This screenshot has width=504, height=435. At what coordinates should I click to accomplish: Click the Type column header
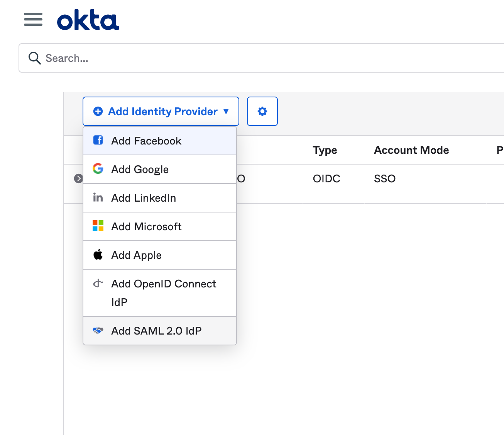(x=325, y=150)
